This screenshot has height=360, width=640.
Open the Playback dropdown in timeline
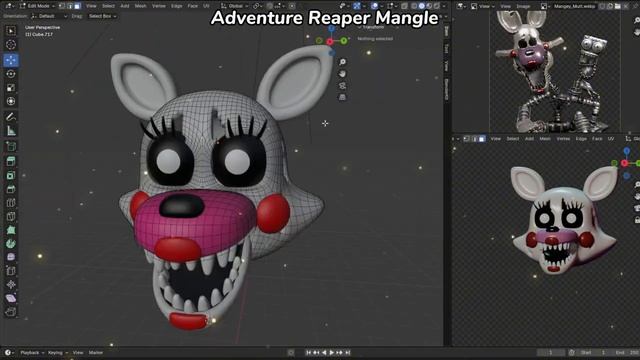(32, 353)
